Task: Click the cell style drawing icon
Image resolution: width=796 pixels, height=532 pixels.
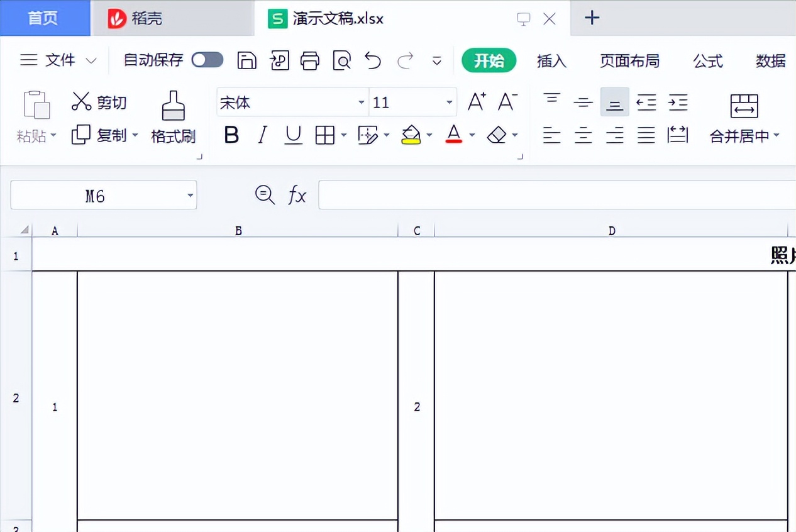Action: [367, 135]
